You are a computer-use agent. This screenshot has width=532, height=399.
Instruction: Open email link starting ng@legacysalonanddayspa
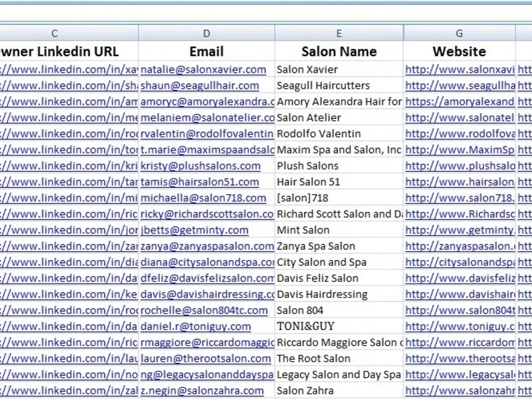click(x=207, y=375)
